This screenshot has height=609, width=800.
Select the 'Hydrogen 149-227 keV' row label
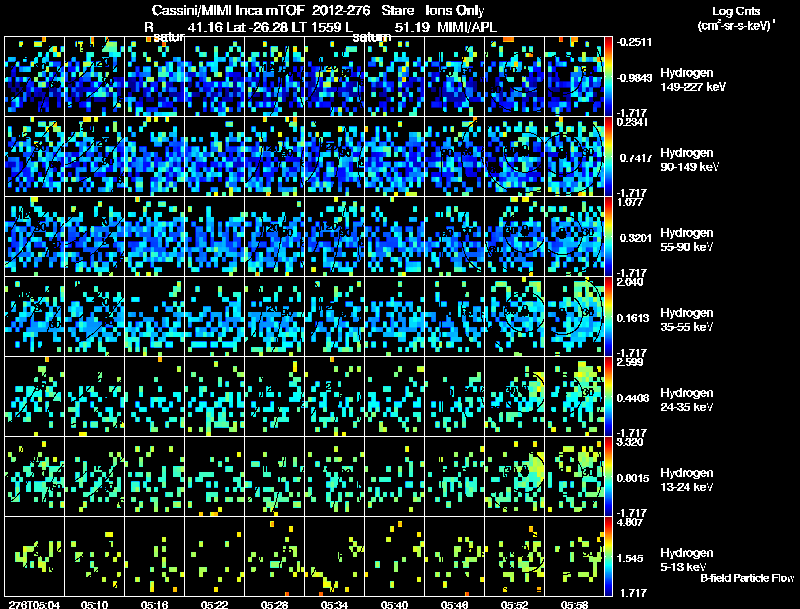(692, 80)
